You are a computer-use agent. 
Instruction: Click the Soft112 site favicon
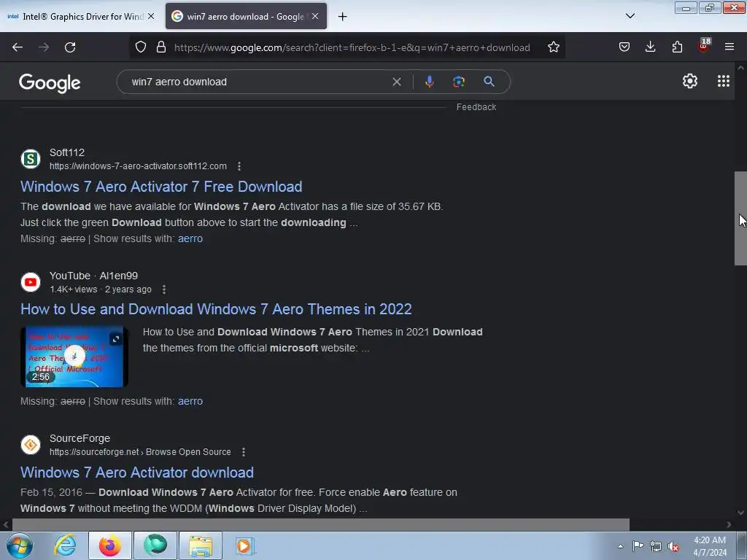point(31,159)
